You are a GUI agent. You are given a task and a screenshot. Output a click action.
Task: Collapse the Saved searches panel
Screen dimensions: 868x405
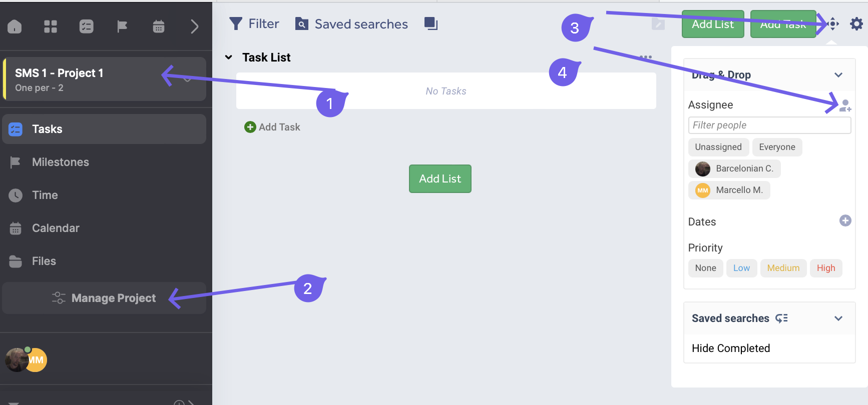click(838, 318)
